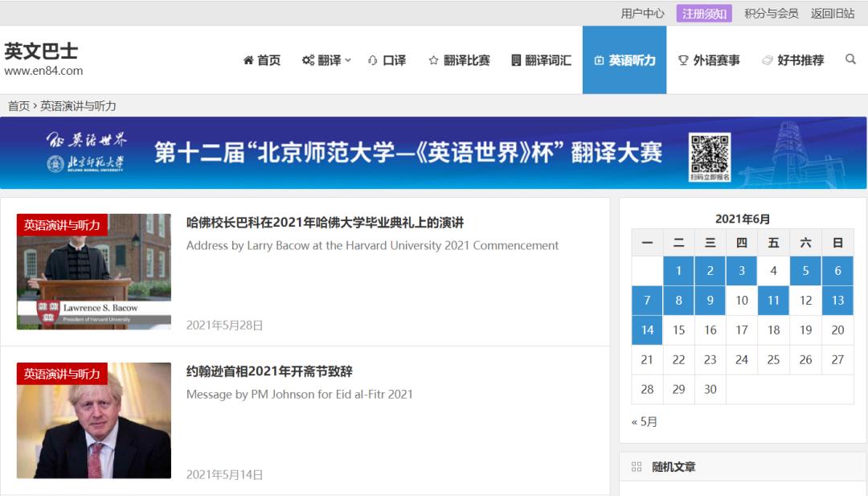Image resolution: width=868 pixels, height=496 pixels.
Task: Expand the 翻译 dropdown menu
Action: 329,60
